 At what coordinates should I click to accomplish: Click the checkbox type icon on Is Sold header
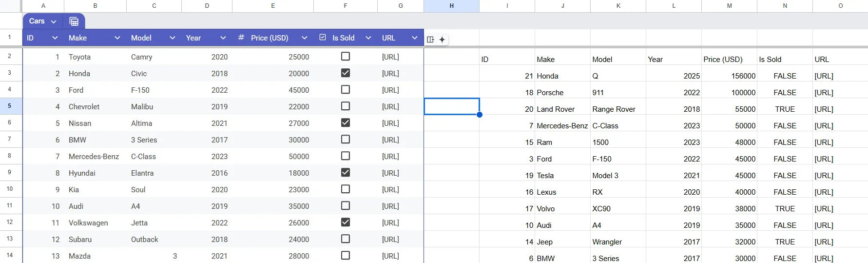tap(323, 38)
